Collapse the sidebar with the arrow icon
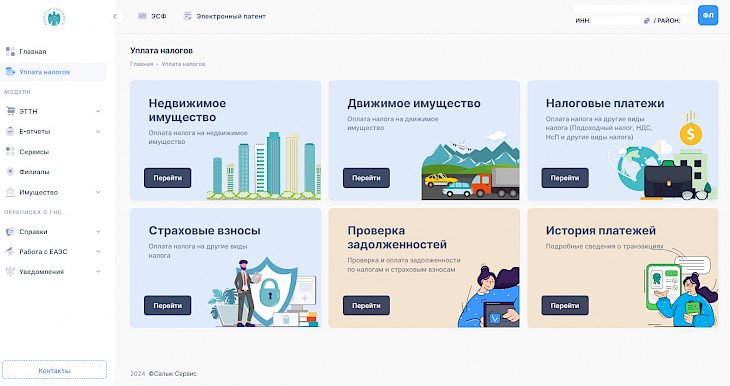The height and width of the screenshot is (386, 730). tap(115, 16)
